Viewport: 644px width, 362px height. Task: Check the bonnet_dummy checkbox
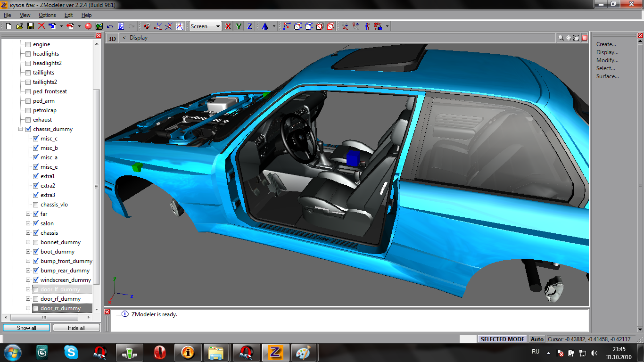(35, 242)
